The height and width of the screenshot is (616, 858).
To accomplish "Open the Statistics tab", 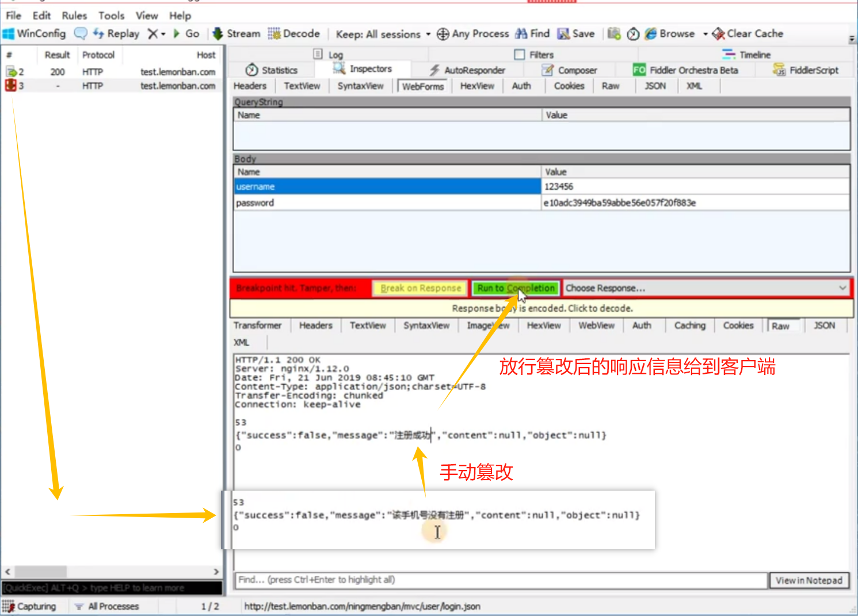I will [272, 70].
